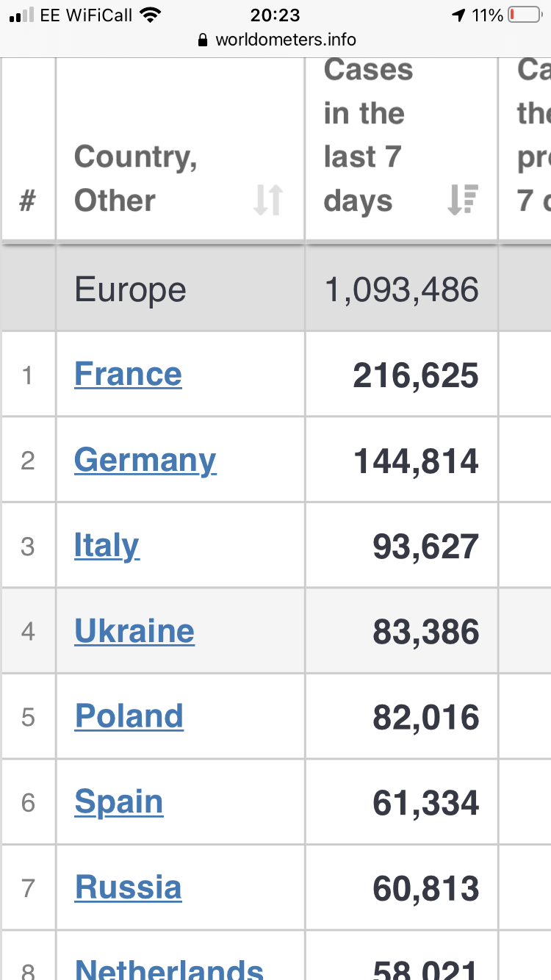Click the Country sort arrows icon
The height and width of the screenshot is (980, 551).
(x=268, y=200)
